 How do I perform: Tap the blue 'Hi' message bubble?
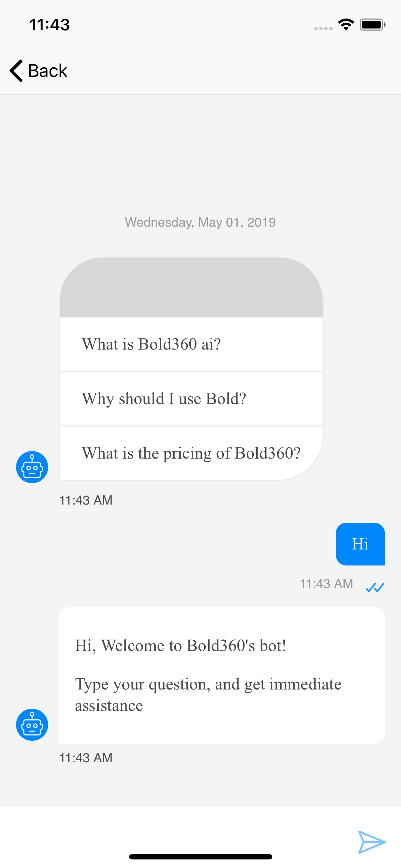click(x=360, y=544)
